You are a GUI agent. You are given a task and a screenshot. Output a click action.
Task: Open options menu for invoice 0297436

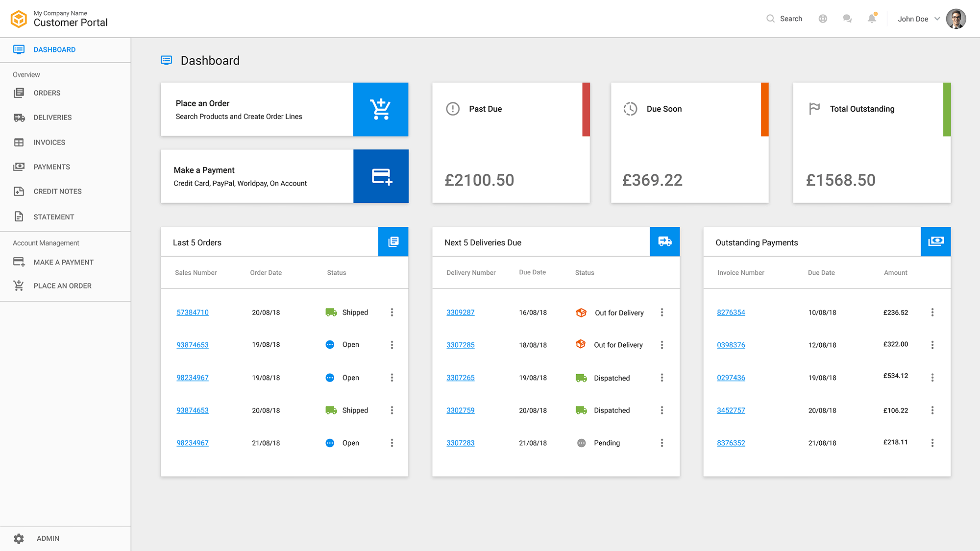click(932, 378)
